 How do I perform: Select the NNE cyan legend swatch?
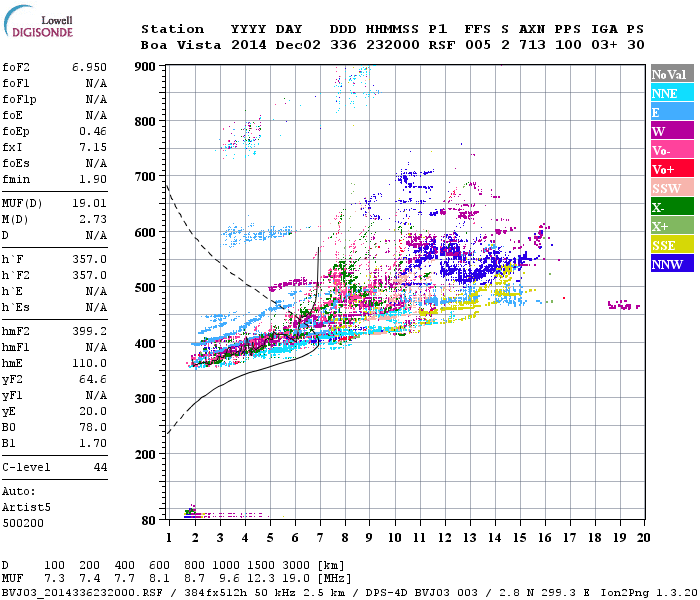click(x=672, y=93)
